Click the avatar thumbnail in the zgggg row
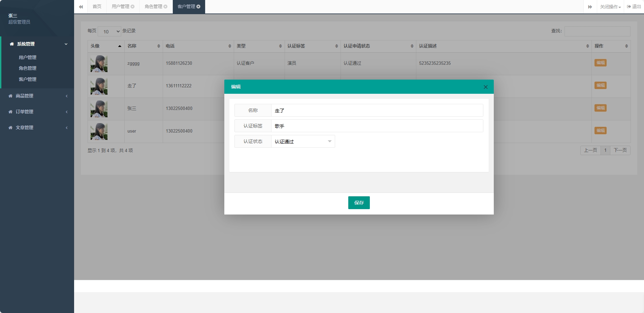644x313 pixels. (99, 63)
